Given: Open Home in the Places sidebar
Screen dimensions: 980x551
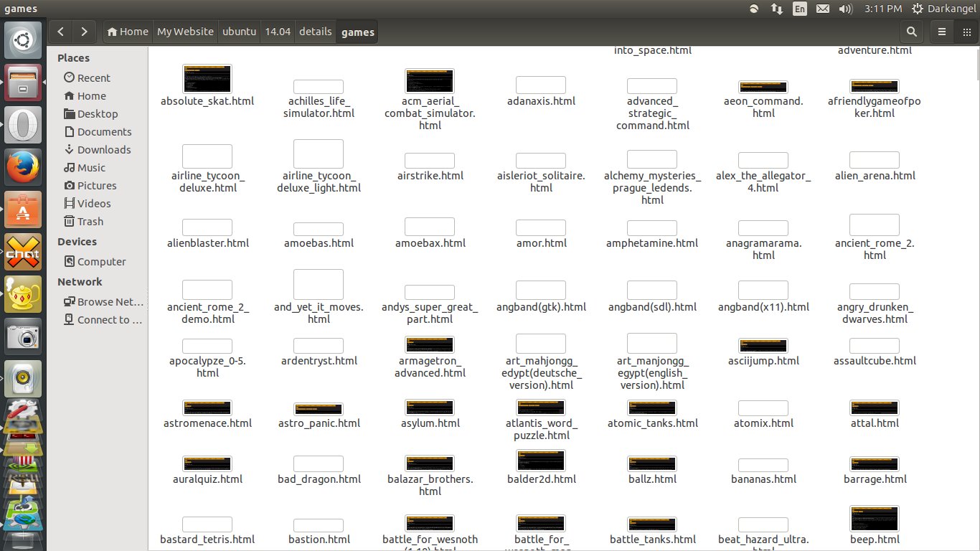Looking at the screenshot, I should tap(92, 95).
